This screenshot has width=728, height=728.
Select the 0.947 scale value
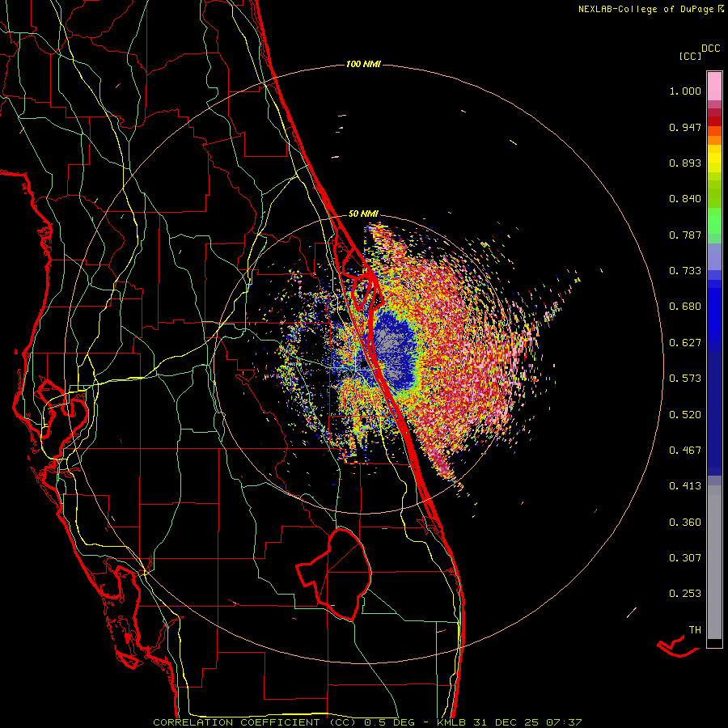coord(685,127)
